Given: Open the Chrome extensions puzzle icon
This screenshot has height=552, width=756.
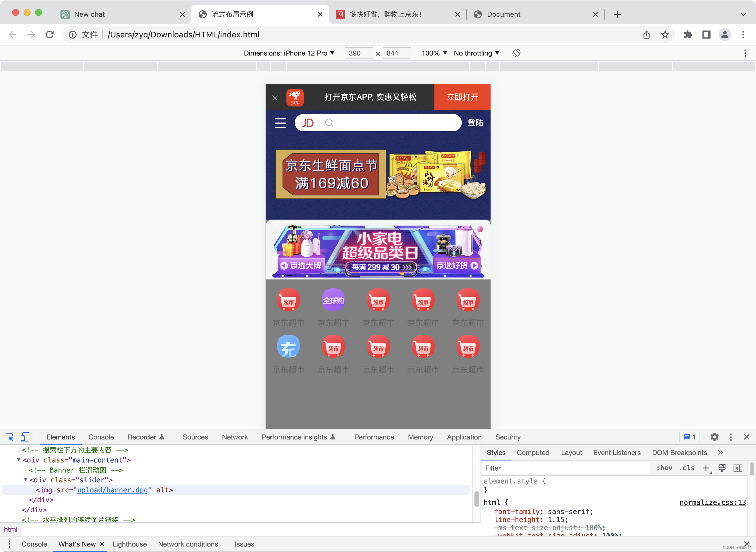Looking at the screenshot, I should [x=688, y=35].
